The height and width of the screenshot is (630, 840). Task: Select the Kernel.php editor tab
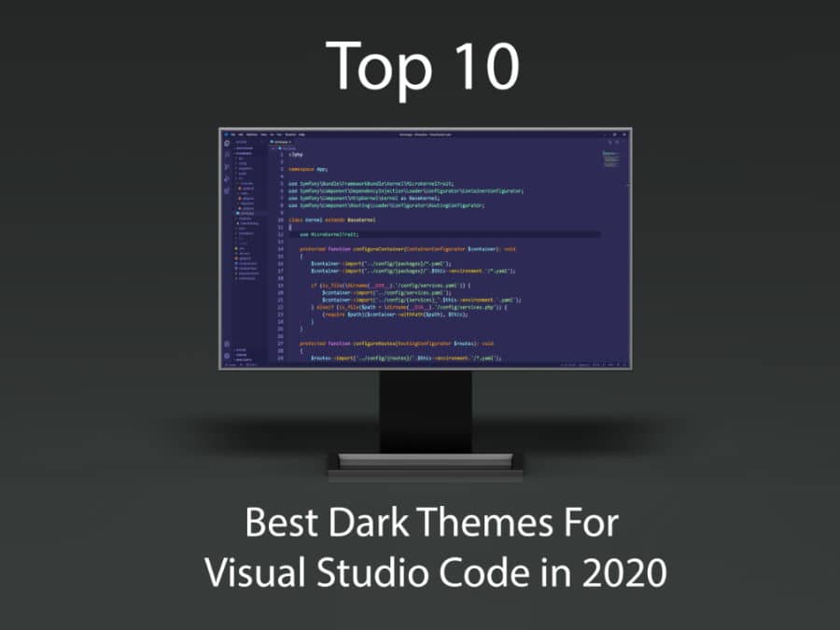point(281,142)
